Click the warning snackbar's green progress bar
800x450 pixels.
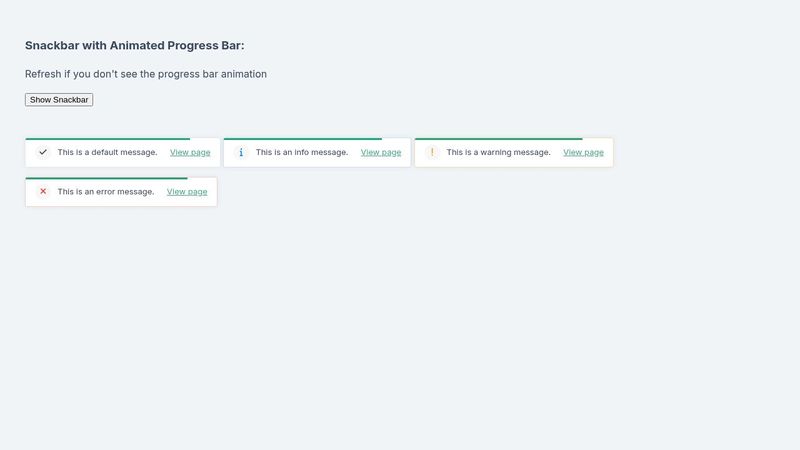(498, 139)
